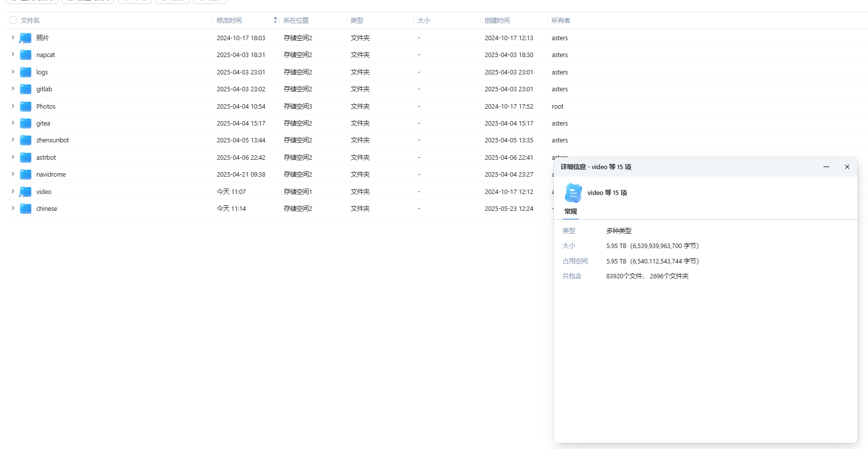Click the folder icon next to "napcat"
The height and width of the screenshot is (449, 868).
pyautogui.click(x=25, y=55)
